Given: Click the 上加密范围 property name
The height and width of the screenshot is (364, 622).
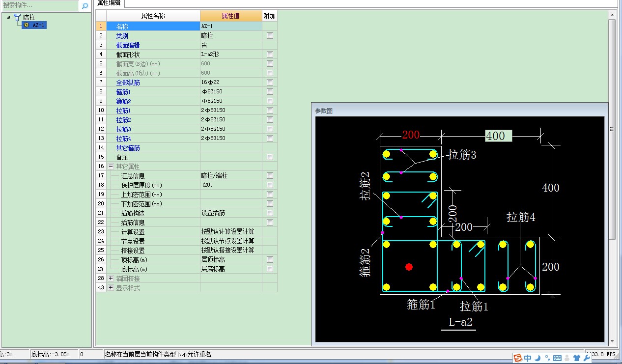Looking at the screenshot, I should tap(141, 195).
